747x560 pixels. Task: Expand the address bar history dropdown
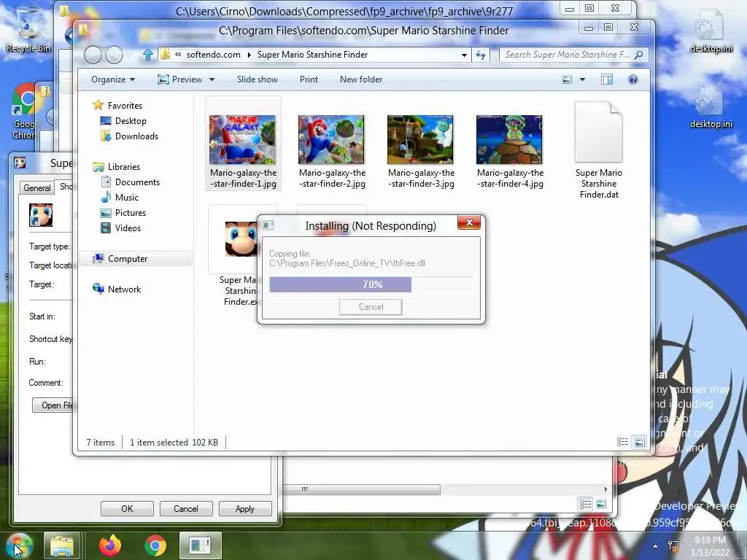coord(464,55)
